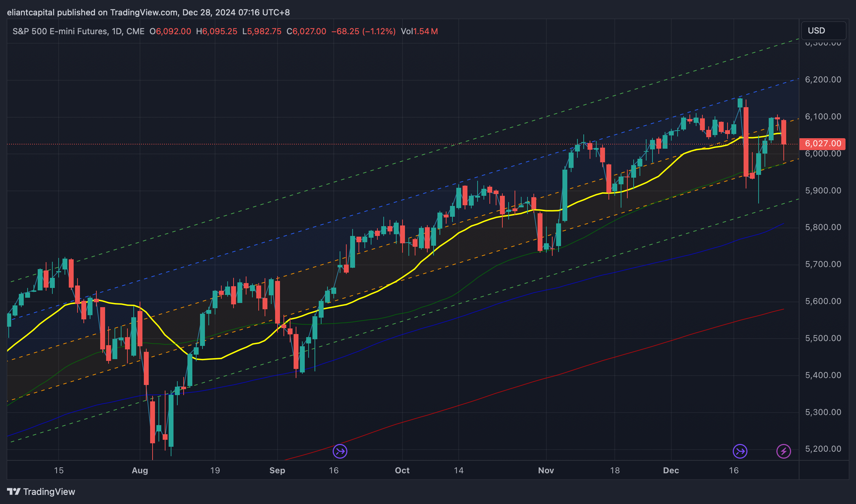Click the purple contract-switch icon near Dec 16

click(740, 451)
